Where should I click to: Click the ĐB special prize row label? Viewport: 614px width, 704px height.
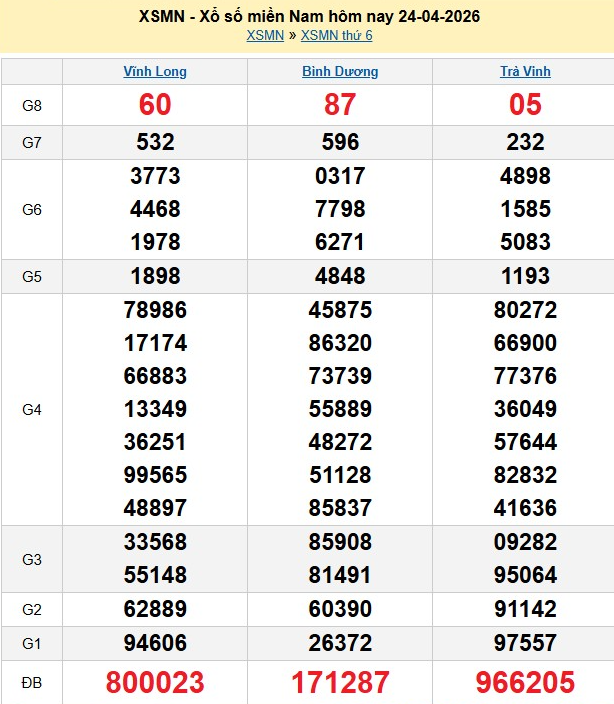[32, 683]
